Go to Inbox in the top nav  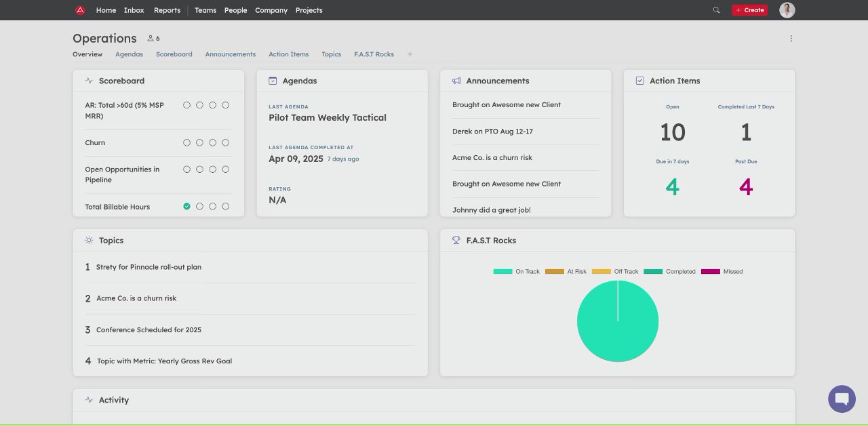tap(134, 10)
